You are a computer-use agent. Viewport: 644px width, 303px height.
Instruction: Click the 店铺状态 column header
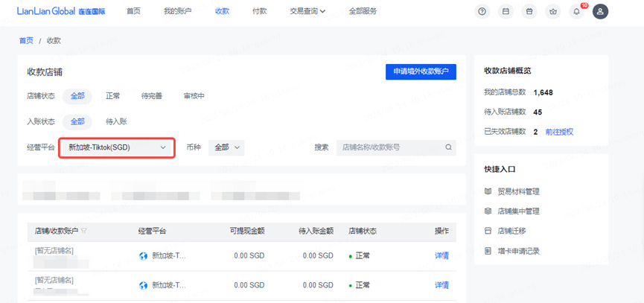pos(363,231)
